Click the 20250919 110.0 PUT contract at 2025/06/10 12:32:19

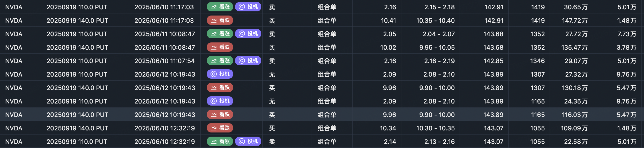pyautogui.click(x=77, y=142)
